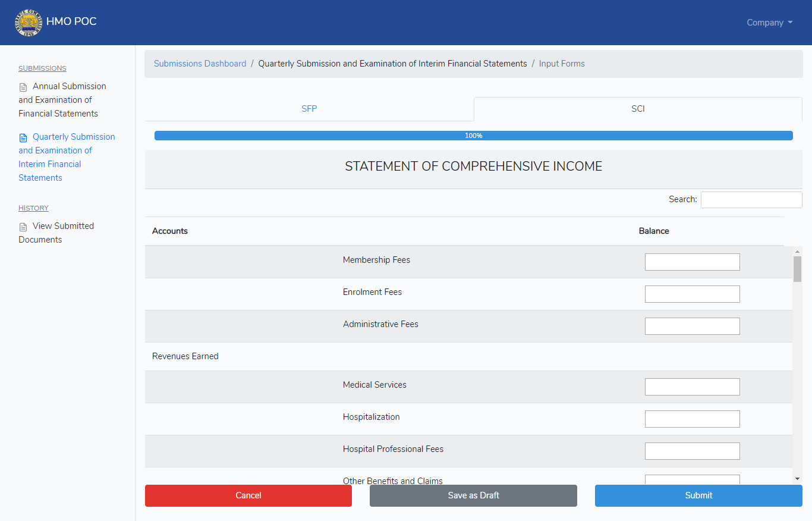812x521 pixels.
Task: Click the Input Forms breadcrumb text
Action: (562, 64)
